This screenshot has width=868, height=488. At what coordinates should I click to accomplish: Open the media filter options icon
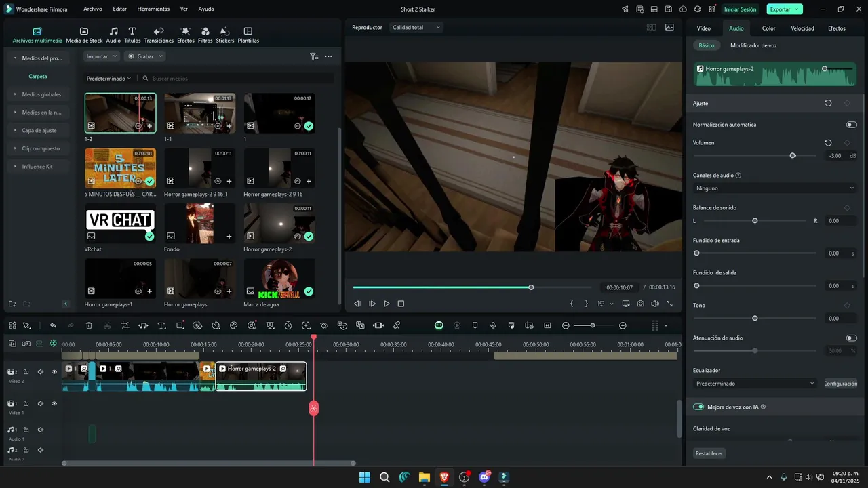pyautogui.click(x=313, y=56)
